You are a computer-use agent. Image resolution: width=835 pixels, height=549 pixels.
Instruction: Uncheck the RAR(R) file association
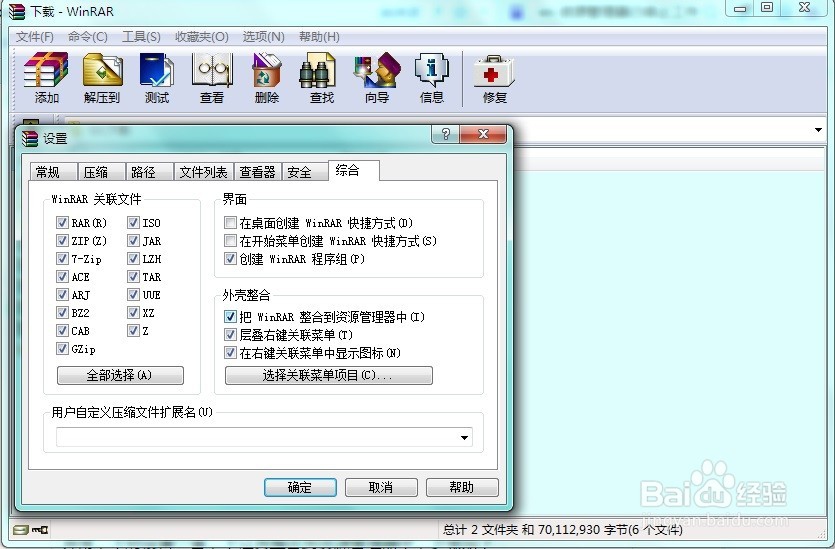click(x=62, y=223)
